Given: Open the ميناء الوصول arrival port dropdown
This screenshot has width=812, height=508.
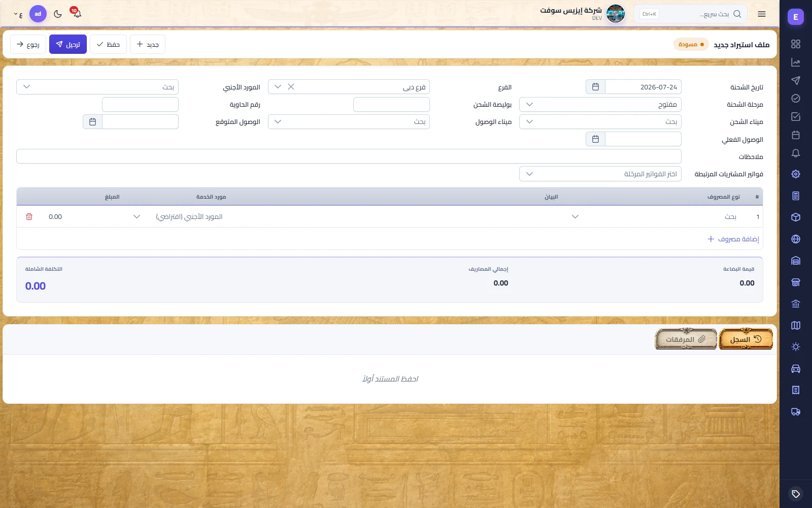Looking at the screenshot, I should pos(349,122).
